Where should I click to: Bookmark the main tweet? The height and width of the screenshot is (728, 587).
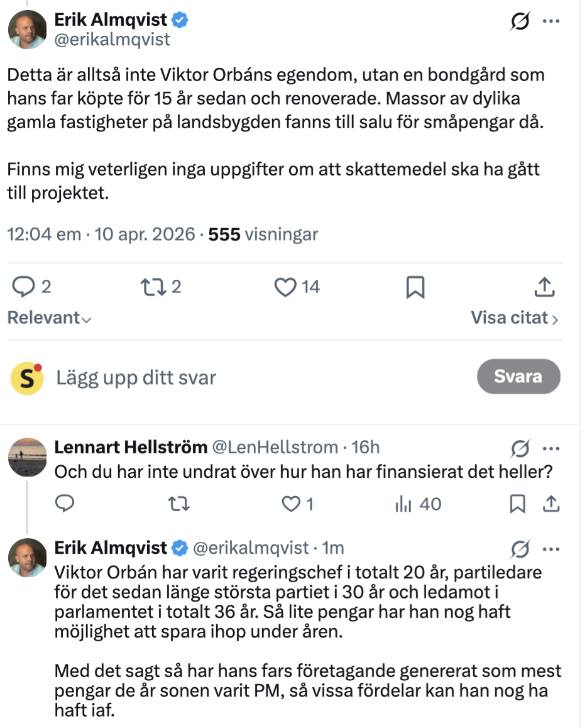click(415, 288)
